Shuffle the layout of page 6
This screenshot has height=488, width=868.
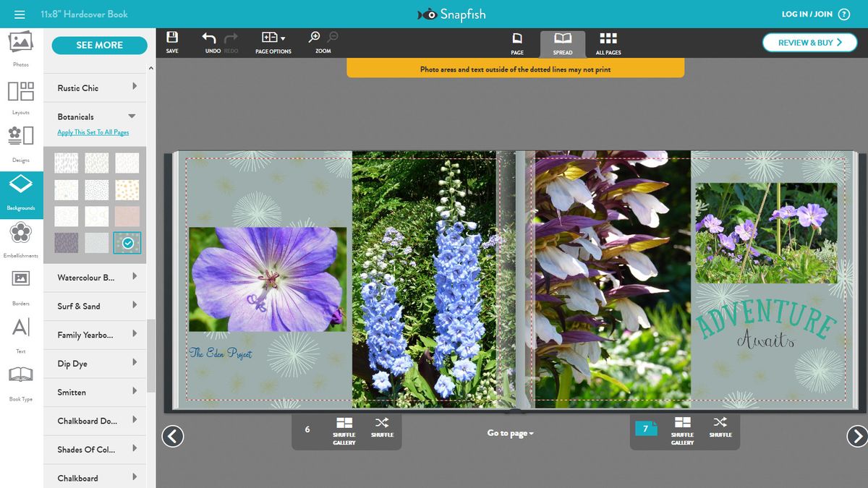(382, 427)
